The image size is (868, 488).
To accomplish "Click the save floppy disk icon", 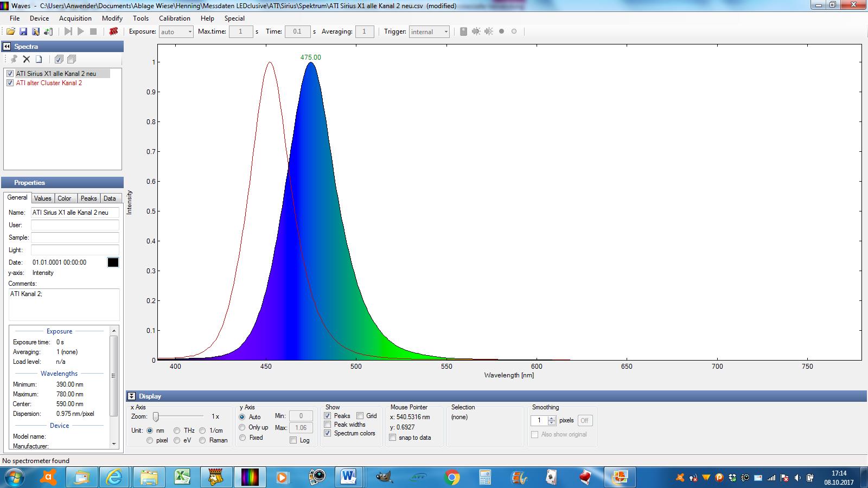I will pyautogui.click(x=23, y=31).
